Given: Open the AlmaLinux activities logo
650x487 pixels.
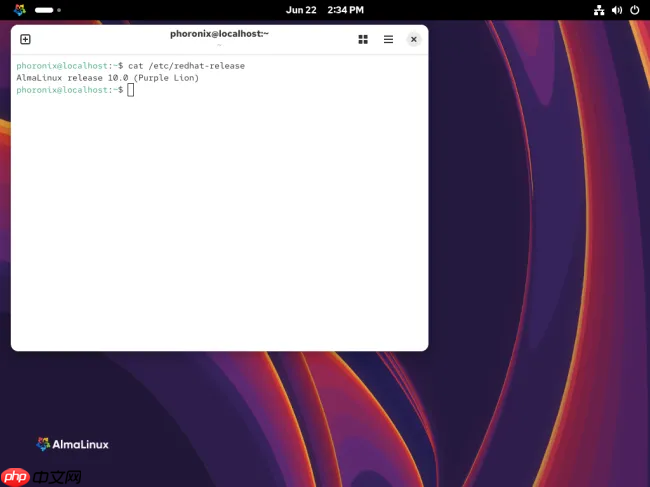Looking at the screenshot, I should coord(19,10).
